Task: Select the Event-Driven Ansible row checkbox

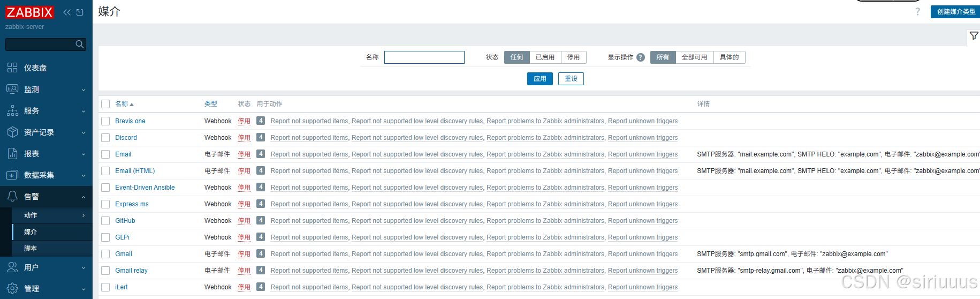Action: (x=105, y=188)
